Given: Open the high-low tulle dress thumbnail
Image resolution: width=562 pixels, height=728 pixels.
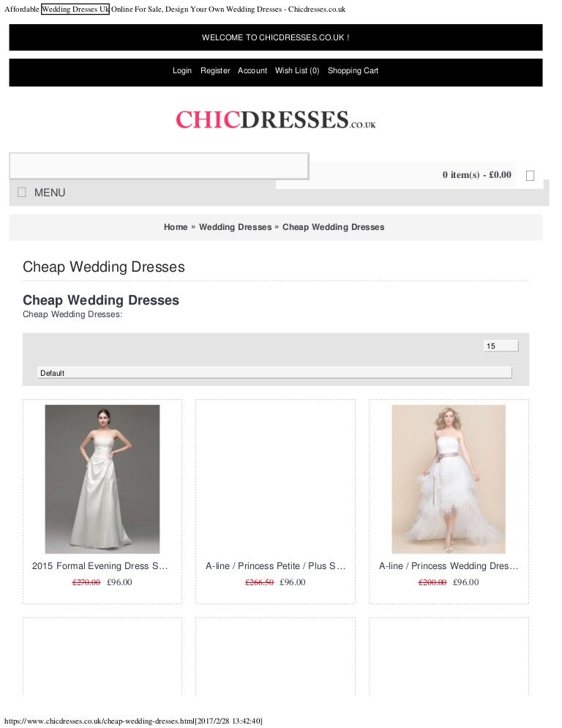Looking at the screenshot, I should pyautogui.click(x=449, y=479).
